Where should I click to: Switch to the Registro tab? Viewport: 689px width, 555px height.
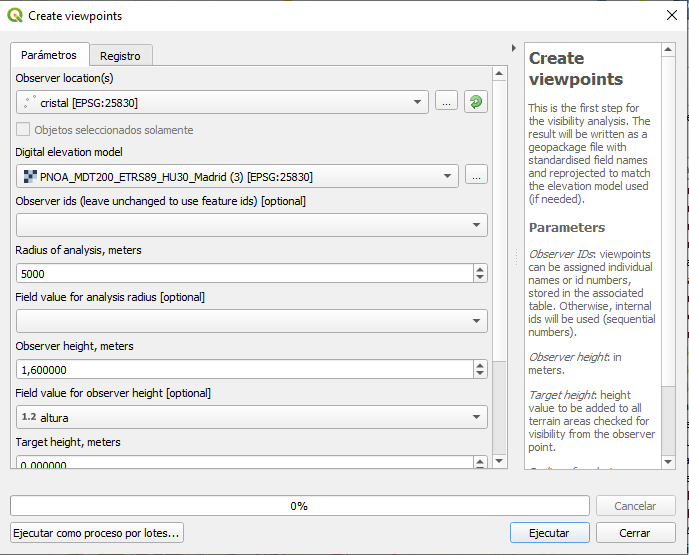(x=120, y=56)
